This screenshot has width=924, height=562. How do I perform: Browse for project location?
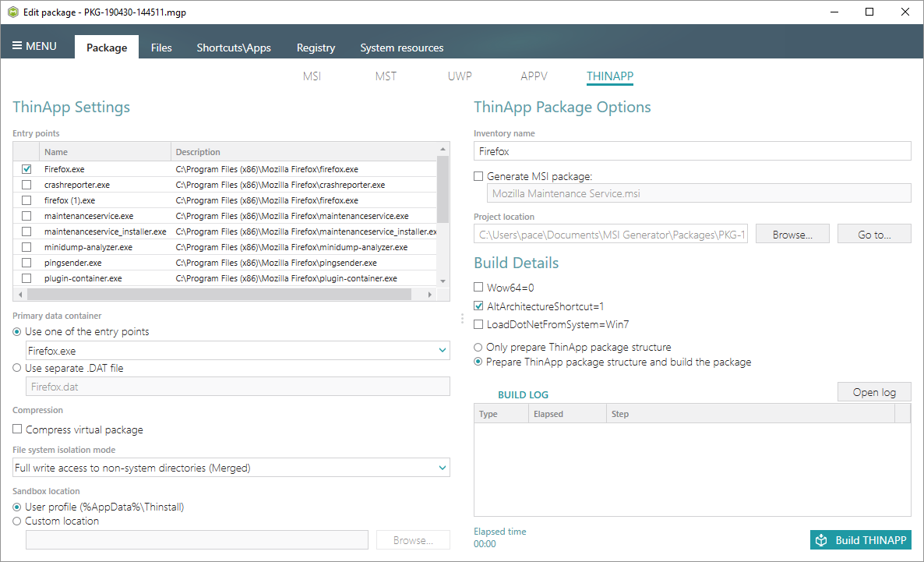tap(792, 234)
